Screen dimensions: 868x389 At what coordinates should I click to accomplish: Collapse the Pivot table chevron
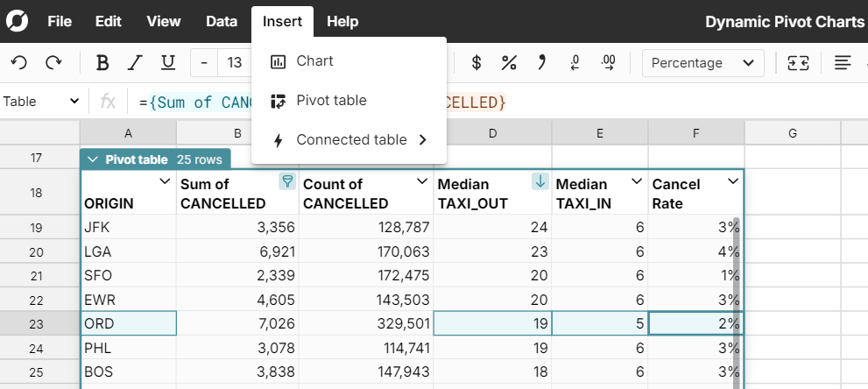point(93,159)
